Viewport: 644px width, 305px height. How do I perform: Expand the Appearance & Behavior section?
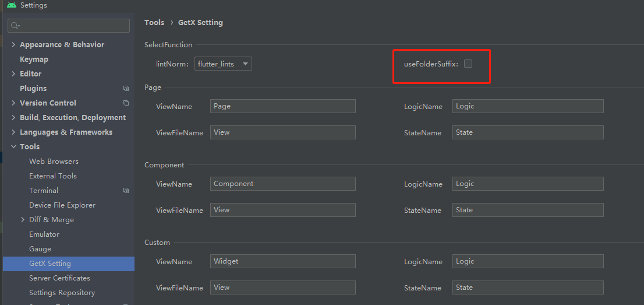(13, 45)
